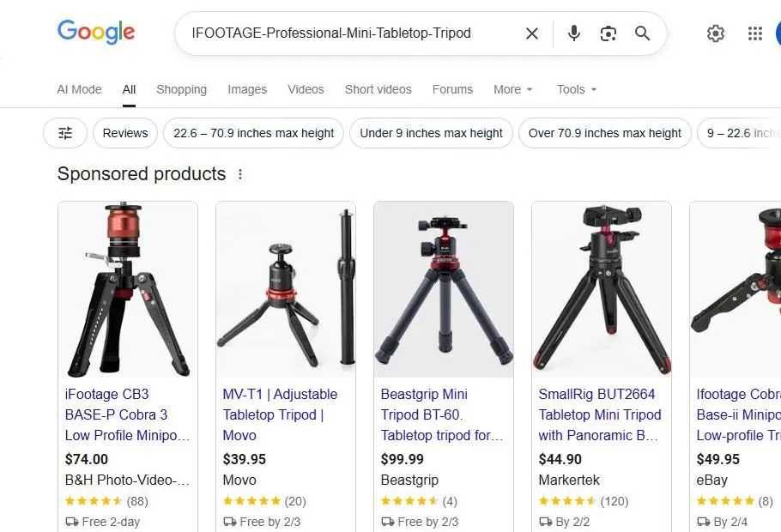Click the magnifying glass to search
781x532 pixels.
click(x=642, y=33)
